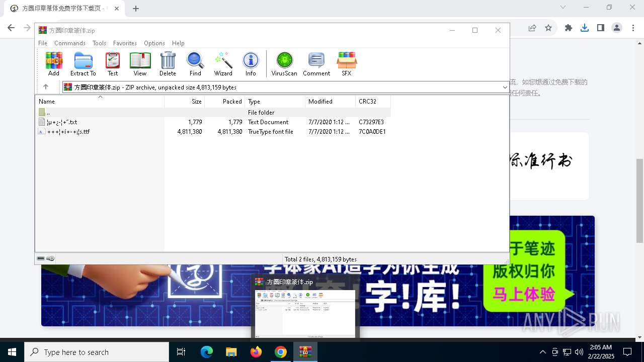Viewport: 644px width, 362px height.
Task: Launch the Wizard tool
Action: (x=223, y=64)
